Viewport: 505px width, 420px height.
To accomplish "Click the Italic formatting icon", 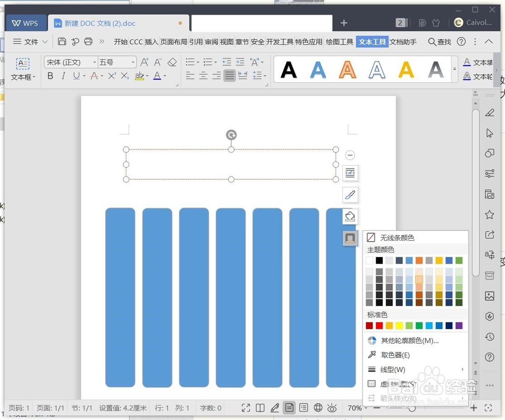I will pos(64,76).
